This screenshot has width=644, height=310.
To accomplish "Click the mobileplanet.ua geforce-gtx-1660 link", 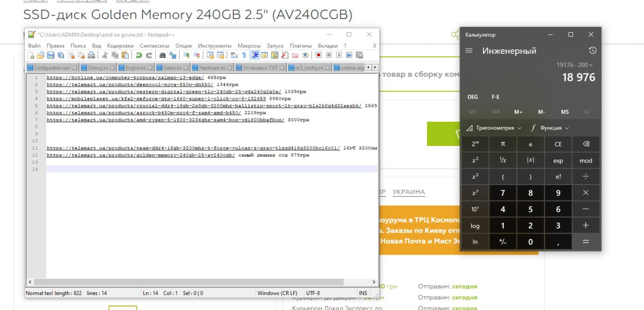I will [156, 99].
